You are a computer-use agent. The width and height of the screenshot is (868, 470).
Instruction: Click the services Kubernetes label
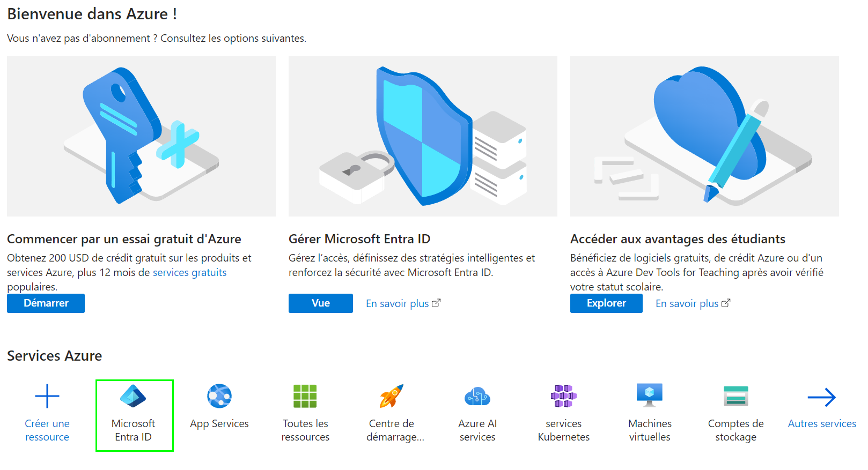pyautogui.click(x=564, y=430)
